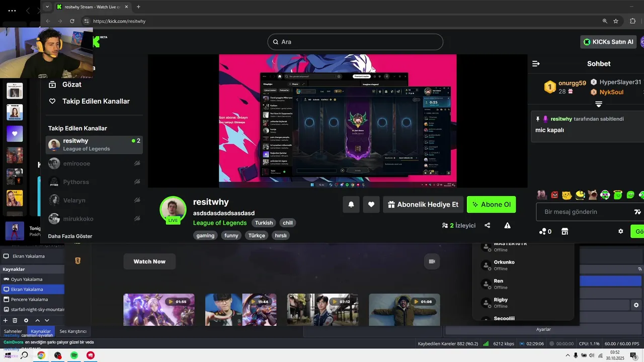Switch to the Kaynaklar tab
The height and width of the screenshot is (362, 644).
pyautogui.click(x=41, y=331)
